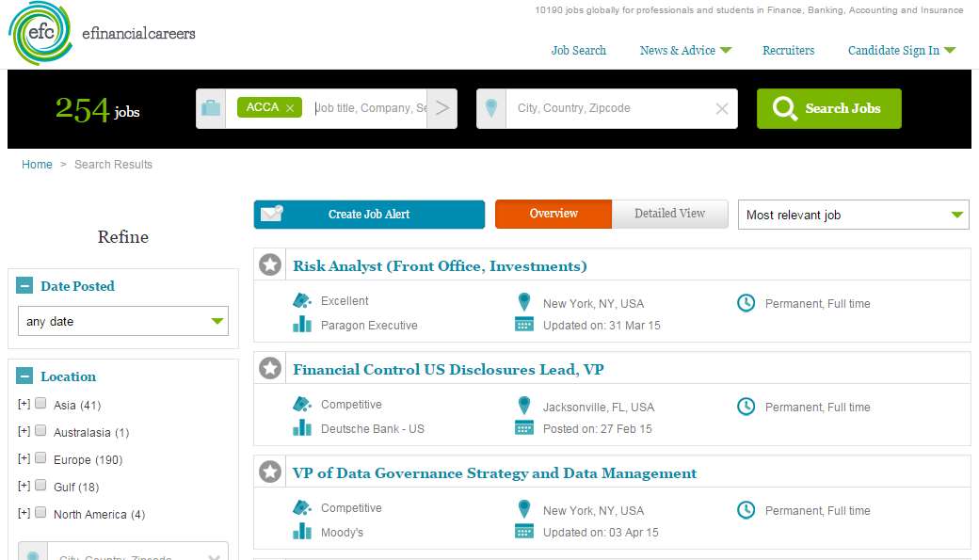
Task: Click the efc logo icon
Action: click(x=40, y=33)
